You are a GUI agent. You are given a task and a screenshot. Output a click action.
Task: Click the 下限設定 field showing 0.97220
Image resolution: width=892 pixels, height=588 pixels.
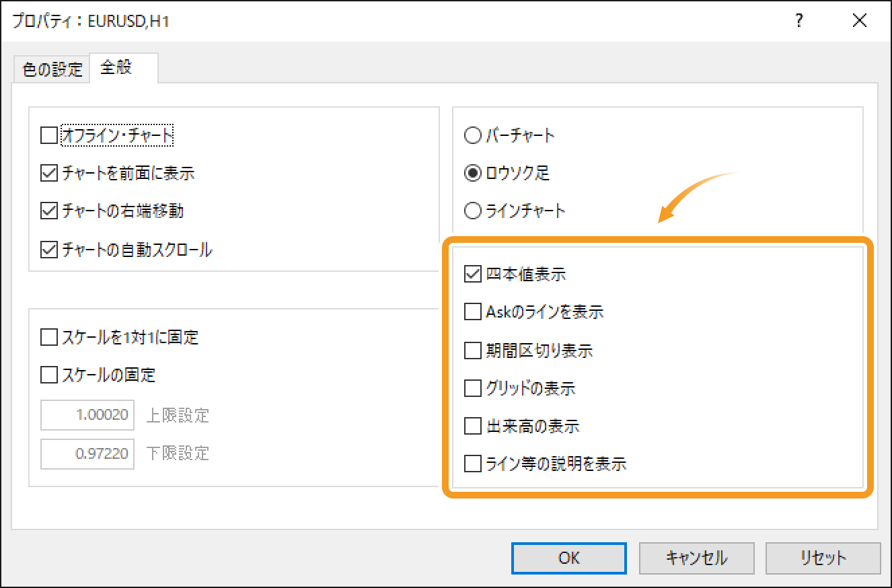[x=88, y=453]
